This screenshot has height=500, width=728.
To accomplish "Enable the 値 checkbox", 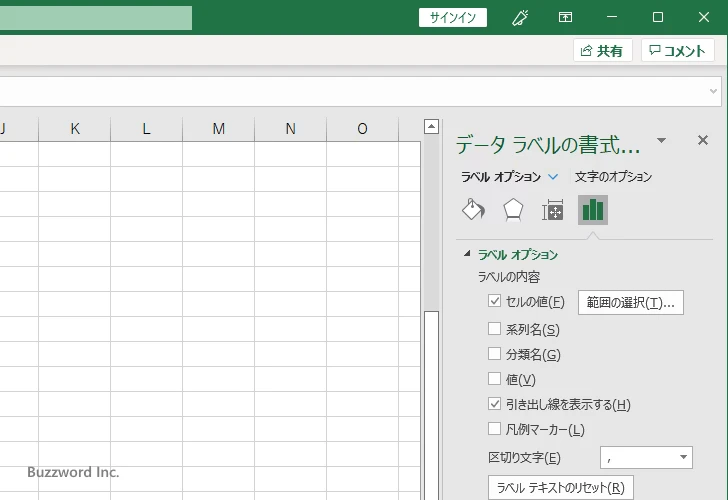I will [x=494, y=379].
